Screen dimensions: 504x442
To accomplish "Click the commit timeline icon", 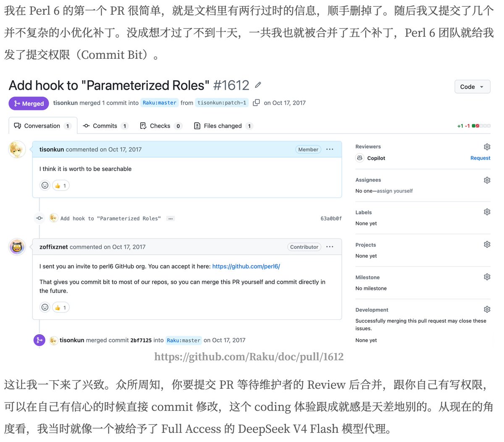I will click(x=39, y=218).
